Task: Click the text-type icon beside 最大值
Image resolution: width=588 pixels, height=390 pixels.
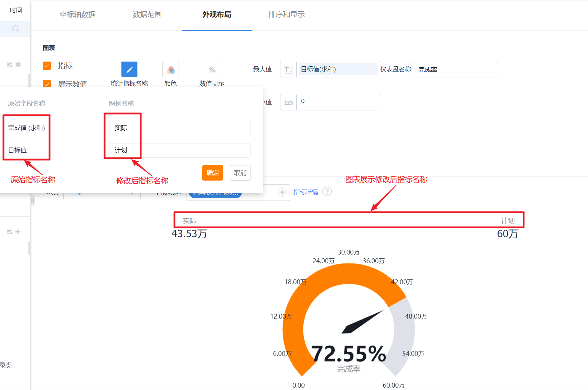Action: (288, 69)
